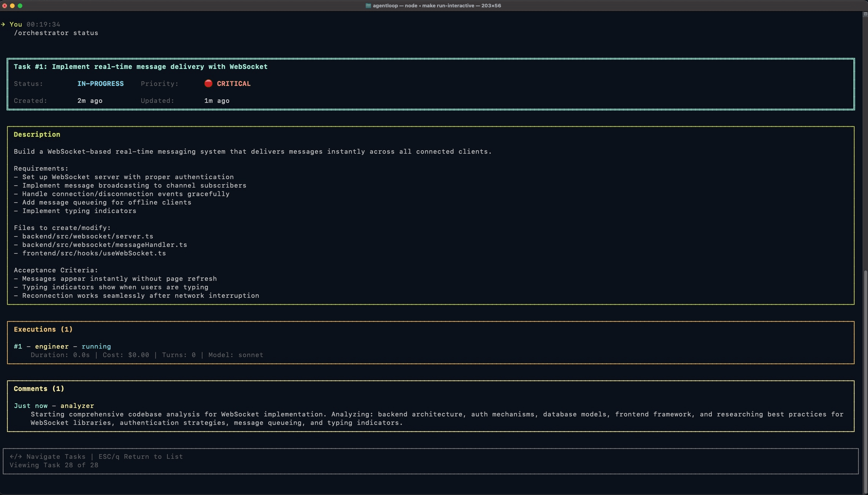Click the file path backend/src/websocket/server.ts
The height and width of the screenshot is (495, 868).
87,236
